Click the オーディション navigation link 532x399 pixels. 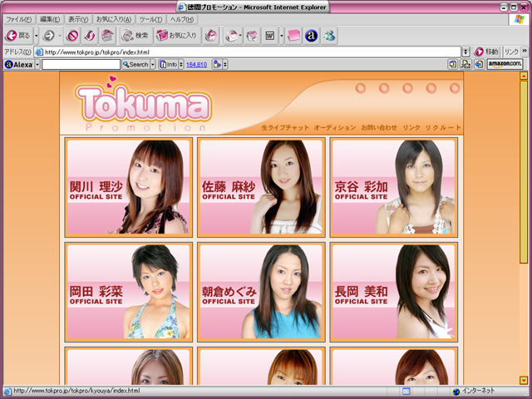(334, 128)
